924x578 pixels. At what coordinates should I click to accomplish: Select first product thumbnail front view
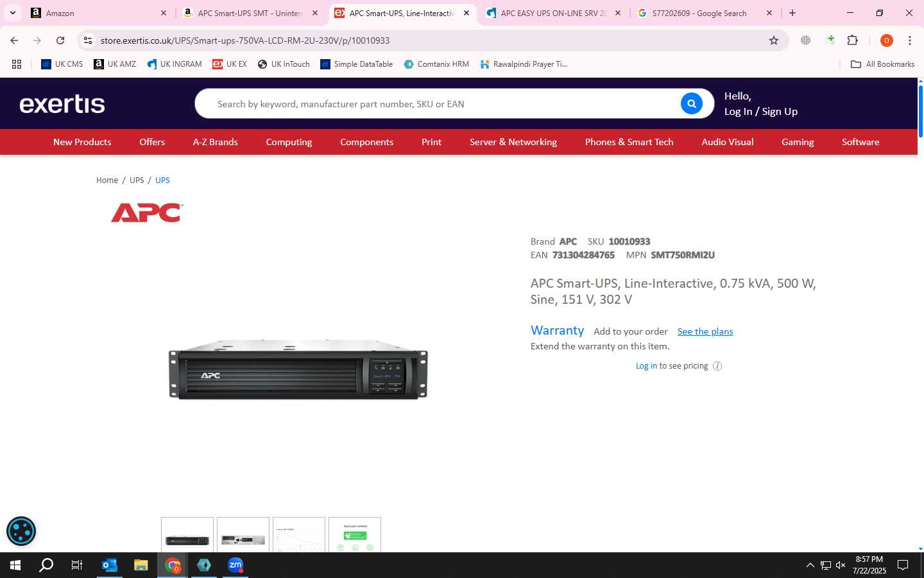pyautogui.click(x=187, y=534)
